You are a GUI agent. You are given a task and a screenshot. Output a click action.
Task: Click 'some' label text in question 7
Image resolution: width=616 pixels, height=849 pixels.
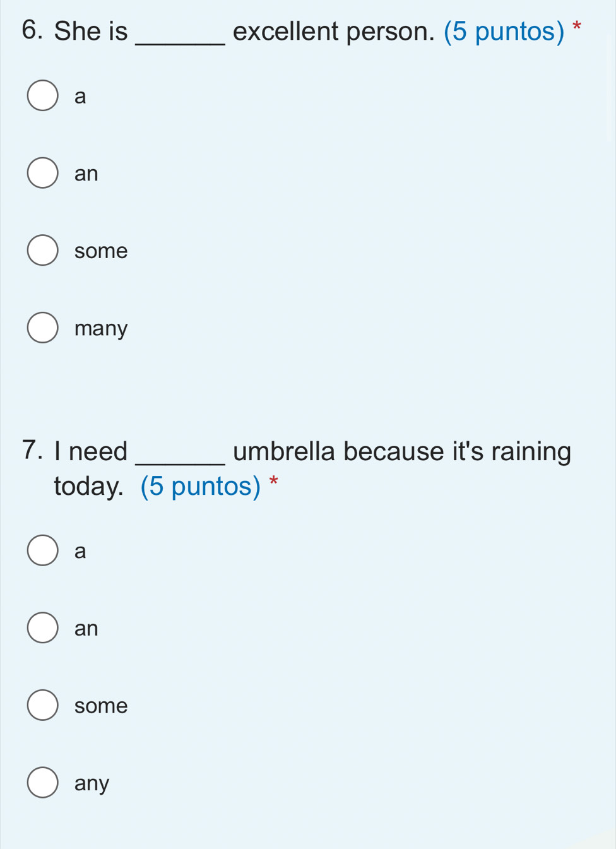[x=101, y=706]
